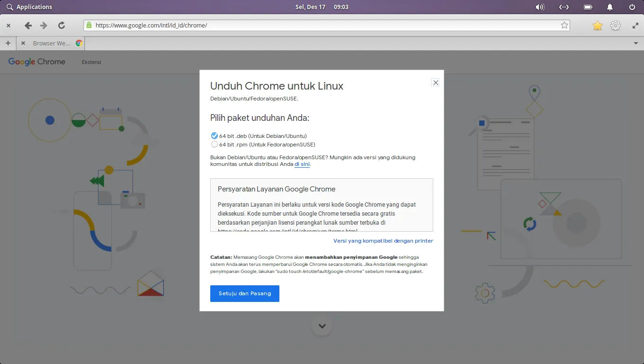Bookmark the page with the outline star
Image resolution: width=644 pixels, height=364 pixels.
pyautogui.click(x=564, y=25)
